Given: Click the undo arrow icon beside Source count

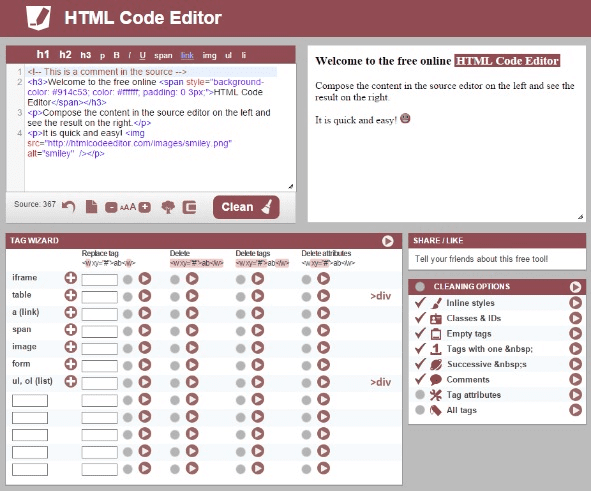Looking at the screenshot, I should tap(69, 206).
